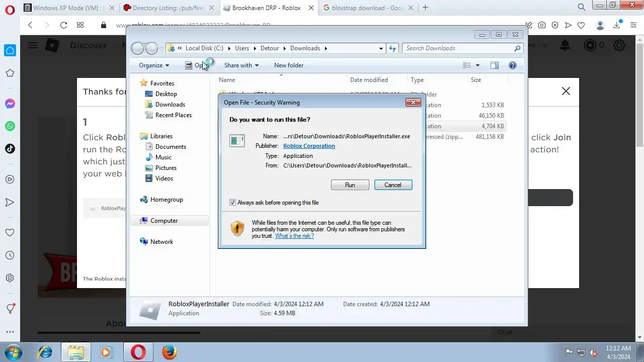Switch to bloxstrap download Google tab
This screenshot has height=362, width=644.
[x=369, y=8]
